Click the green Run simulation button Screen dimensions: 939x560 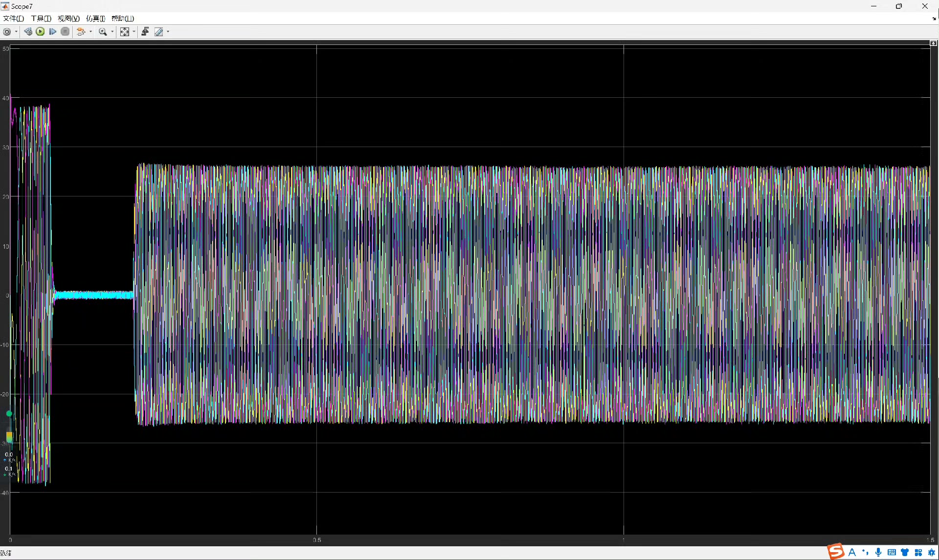point(41,32)
